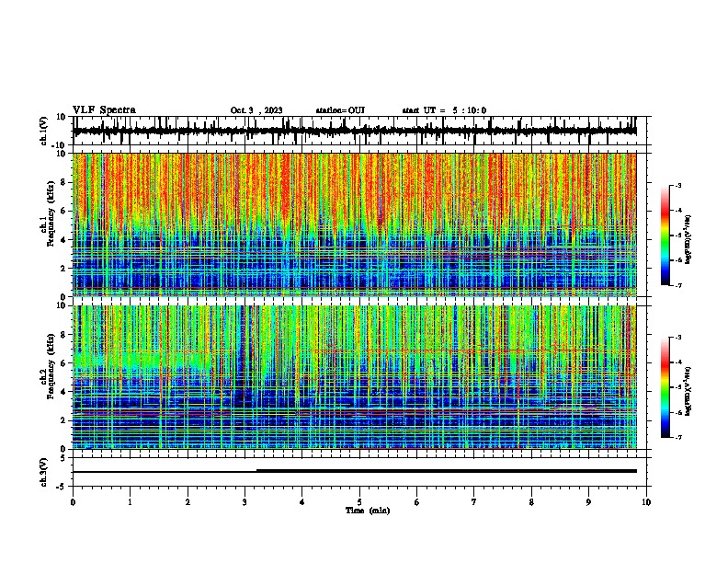The width and height of the screenshot is (728, 563).
Task: Click the date label "Oct. 3, 2023"
Action: coord(256,110)
